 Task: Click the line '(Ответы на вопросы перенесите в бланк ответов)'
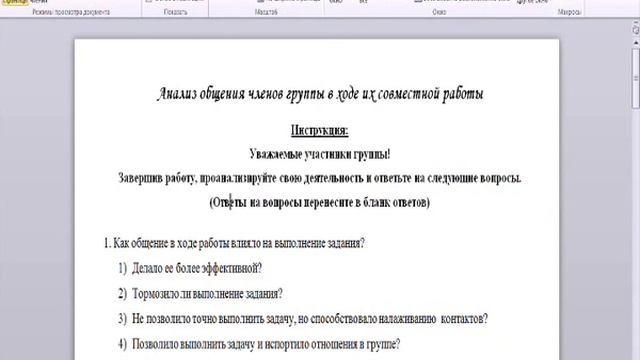(x=320, y=202)
